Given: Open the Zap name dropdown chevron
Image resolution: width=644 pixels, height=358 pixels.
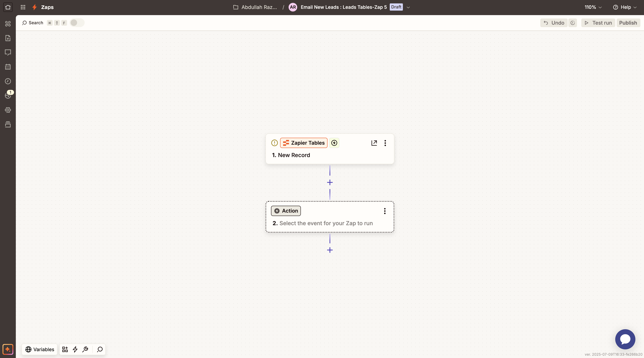Looking at the screenshot, I should pos(408,7).
